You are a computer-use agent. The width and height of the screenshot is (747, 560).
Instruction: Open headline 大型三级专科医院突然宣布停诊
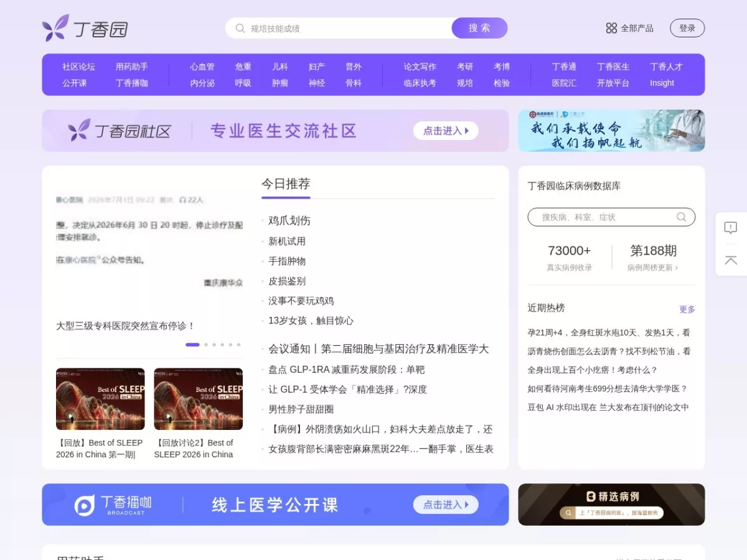click(126, 325)
